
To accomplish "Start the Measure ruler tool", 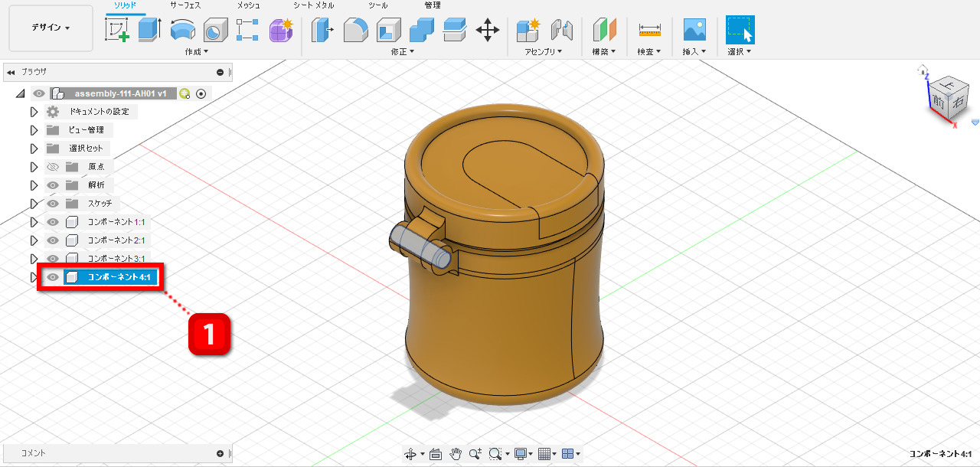I will coord(649,30).
